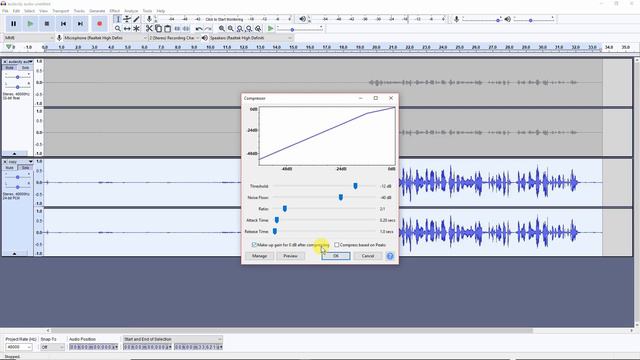Click the Zoom Out icon
640x360 pixels.
[231, 29]
